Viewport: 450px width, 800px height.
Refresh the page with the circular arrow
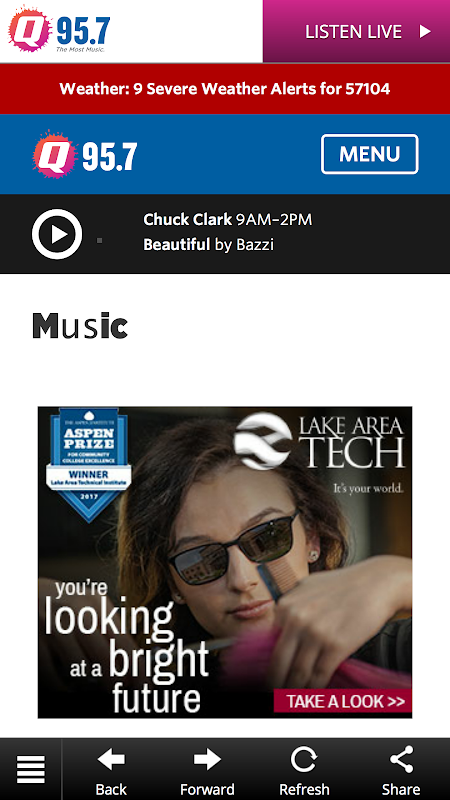[x=304, y=760]
